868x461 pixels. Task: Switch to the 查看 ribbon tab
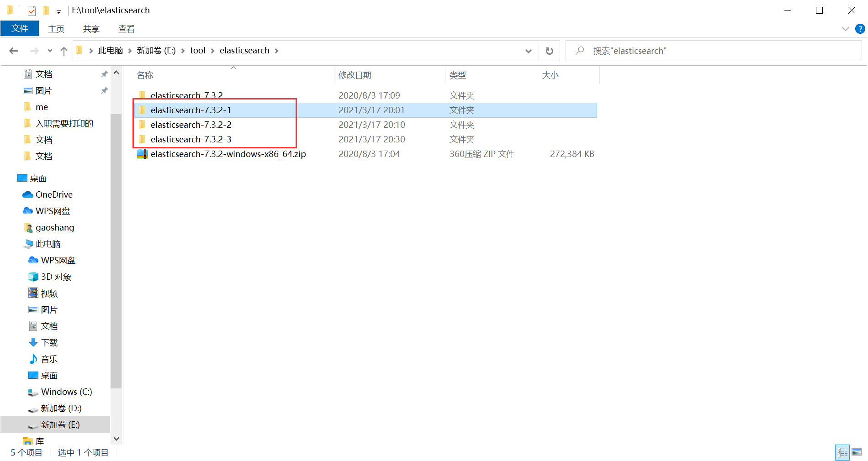[x=127, y=29]
